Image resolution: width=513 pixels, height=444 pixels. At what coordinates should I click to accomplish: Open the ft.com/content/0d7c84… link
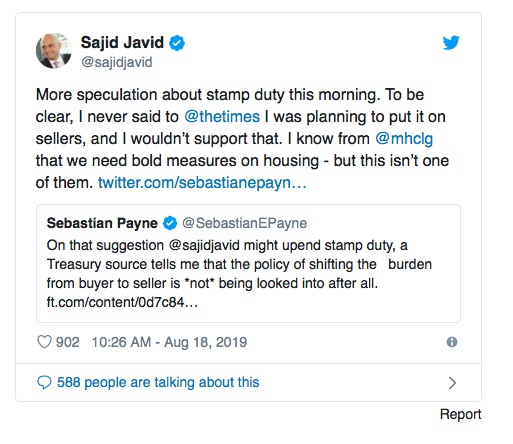122,302
